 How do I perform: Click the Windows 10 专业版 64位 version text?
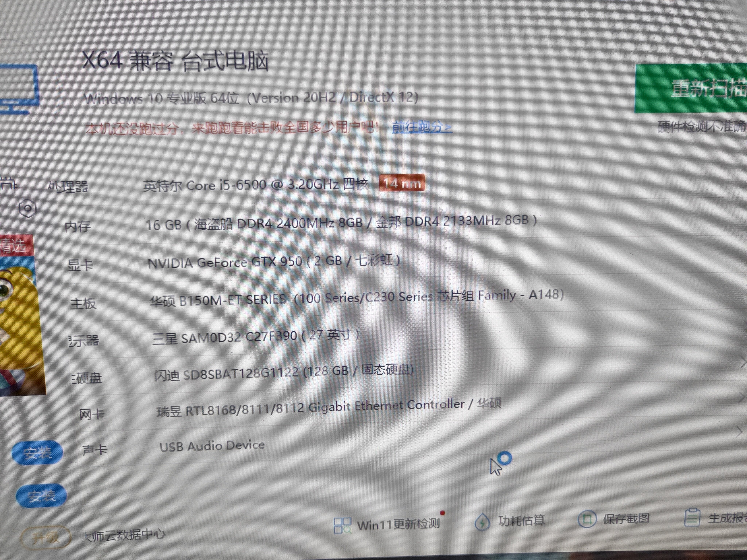(251, 98)
